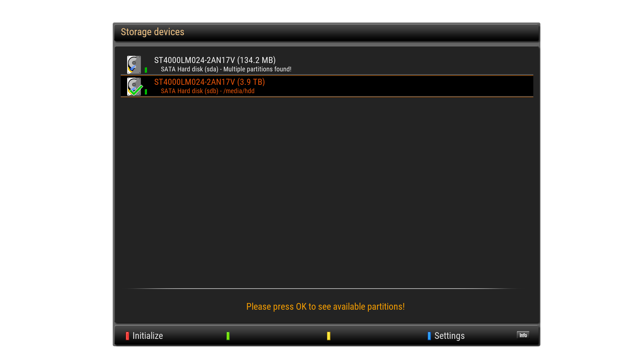
Task: Open the Info button
Action: (523, 335)
